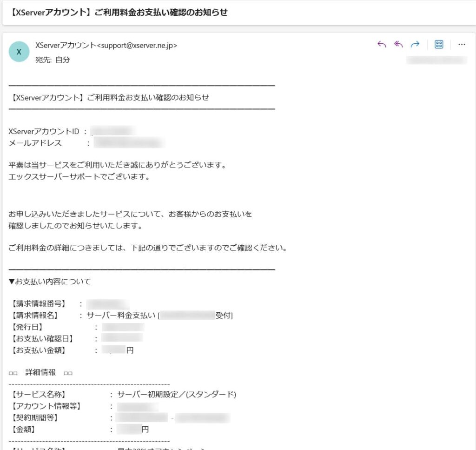The image size is (476, 450).
Task: Click the サーバー料金支払い text
Action: click(121, 316)
